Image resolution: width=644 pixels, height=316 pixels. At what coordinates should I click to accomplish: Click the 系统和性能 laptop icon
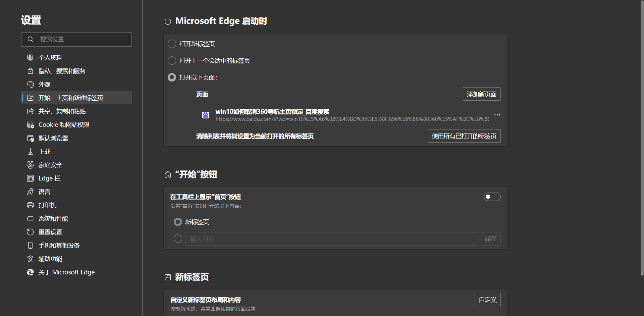tap(30, 218)
